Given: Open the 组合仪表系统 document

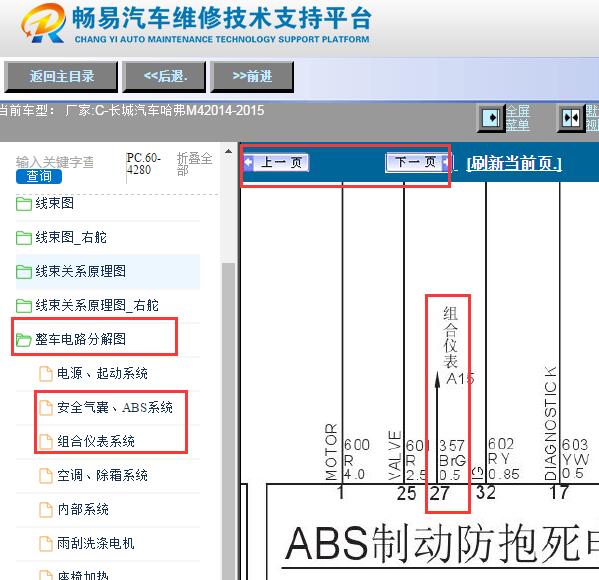Looking at the screenshot, I should pos(96,441).
